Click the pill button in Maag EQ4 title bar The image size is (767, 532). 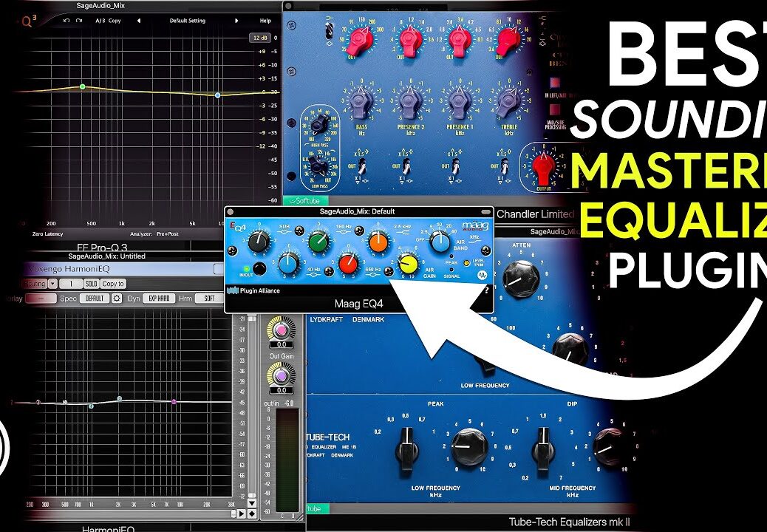pos(485,212)
